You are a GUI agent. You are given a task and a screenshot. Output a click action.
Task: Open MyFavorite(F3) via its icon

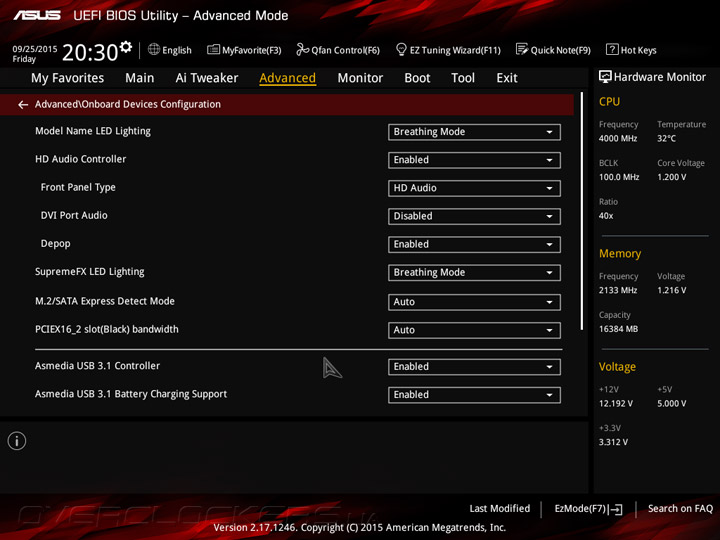tap(213, 50)
